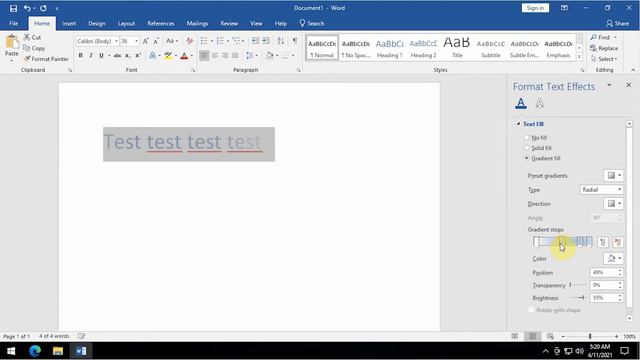
Task: Justify the paragraph text
Action: 235,56
